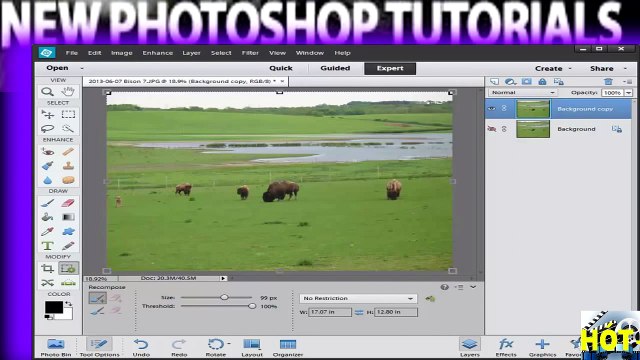Open Layers panel options menu
Image resolution: width=640 pixels, height=360 pixels.
628,82
